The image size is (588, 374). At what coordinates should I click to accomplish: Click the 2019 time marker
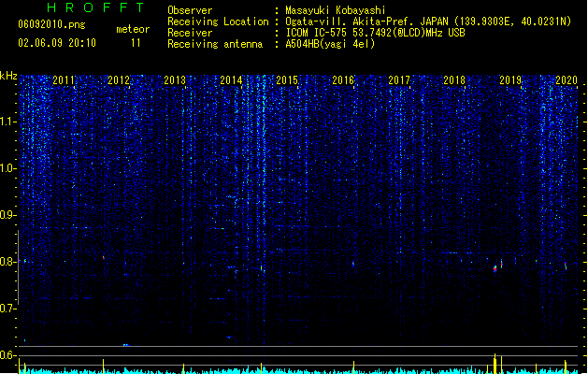(510, 80)
